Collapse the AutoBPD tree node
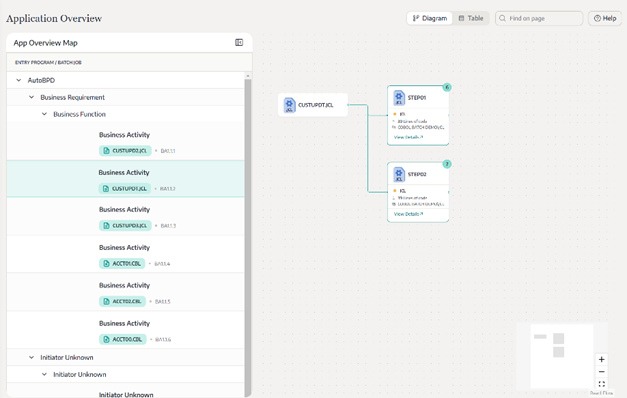Image resolution: width=627 pixels, height=398 pixels. (18, 80)
